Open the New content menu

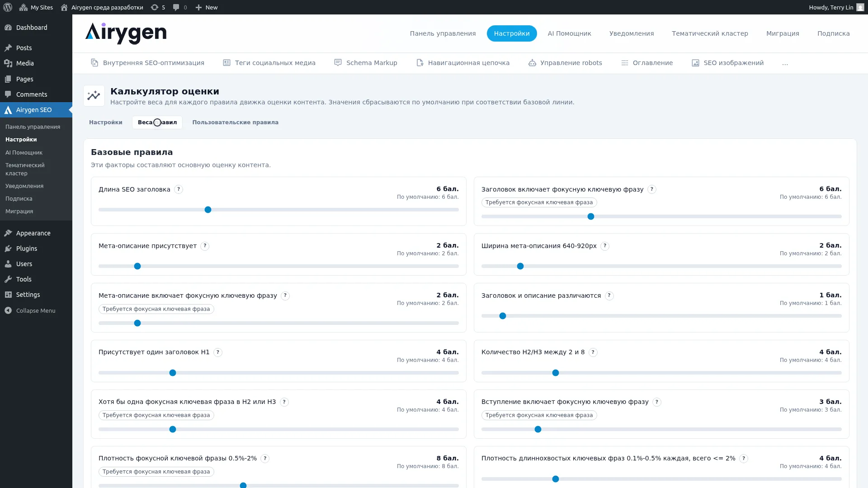[x=206, y=7]
